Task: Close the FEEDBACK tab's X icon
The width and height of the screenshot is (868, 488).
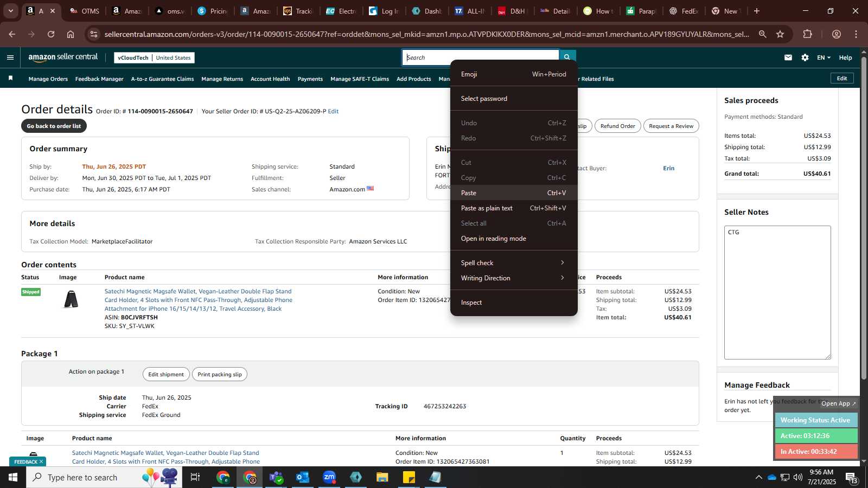Action: [x=41, y=461]
